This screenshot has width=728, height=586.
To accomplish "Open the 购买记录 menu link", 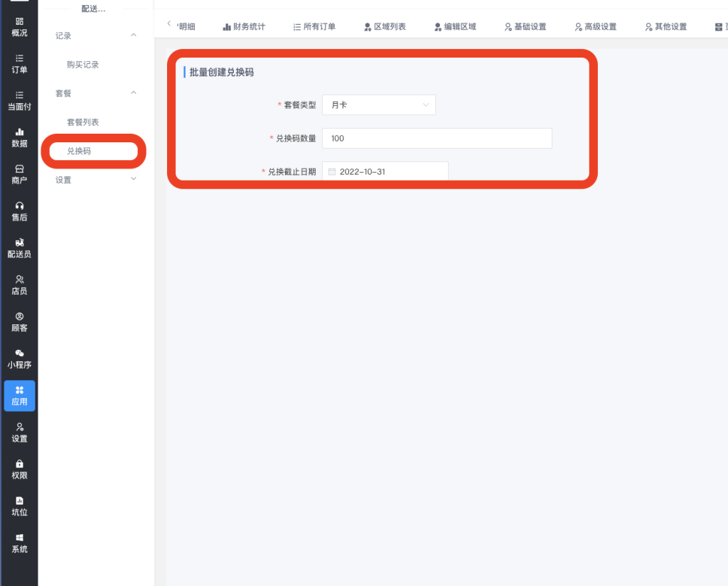I will [x=82, y=65].
